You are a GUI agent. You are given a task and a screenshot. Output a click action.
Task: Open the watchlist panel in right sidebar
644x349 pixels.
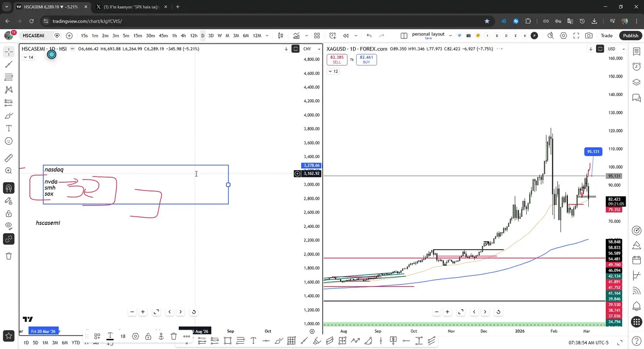637,51
